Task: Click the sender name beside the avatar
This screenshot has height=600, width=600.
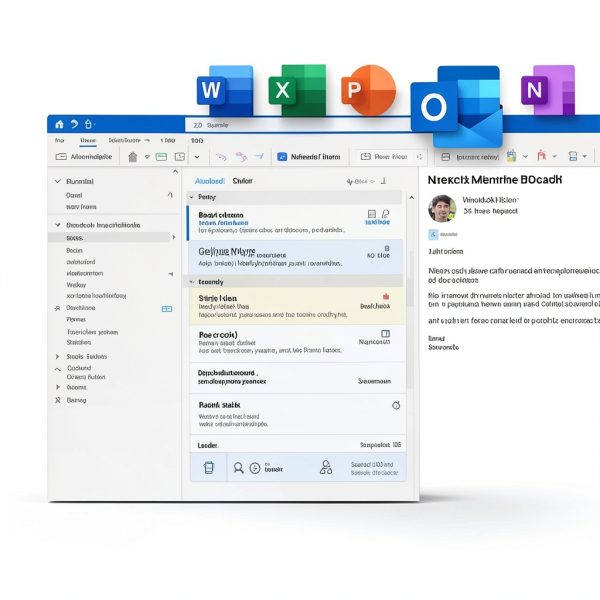Action: pyautogui.click(x=490, y=200)
